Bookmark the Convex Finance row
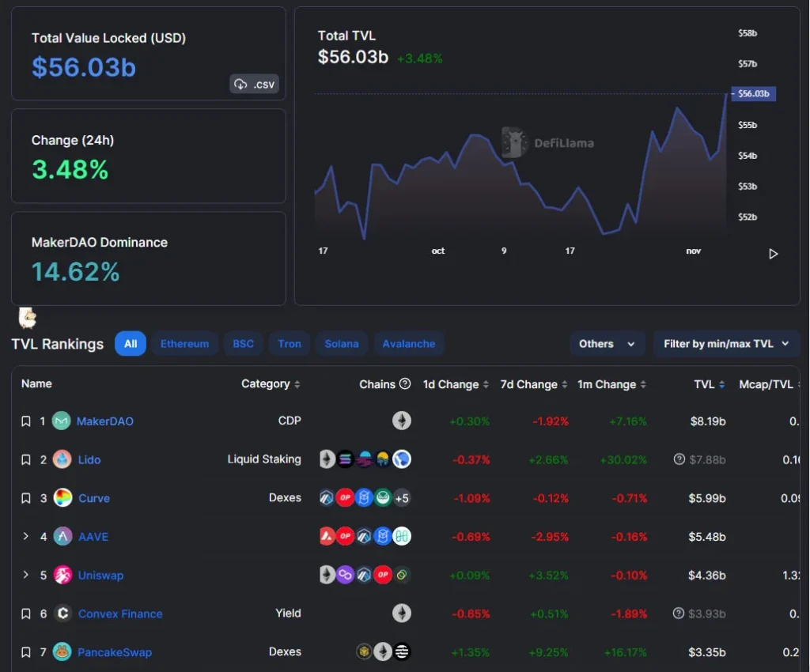 coord(26,613)
